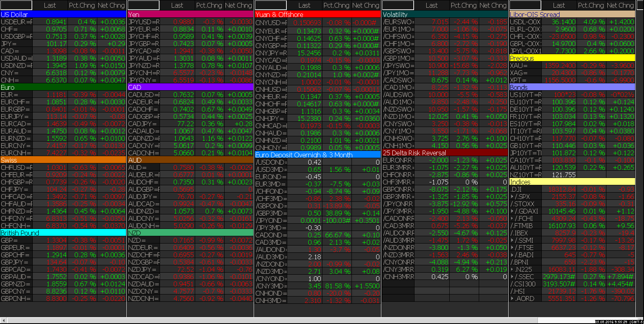Screen dimensions: 644x324
Task: Click Net Chng header above US Dollar list
Action: pyautogui.click(x=111, y=5)
